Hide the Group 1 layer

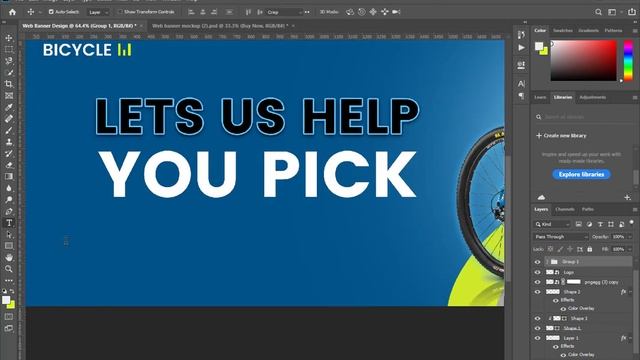(538, 262)
